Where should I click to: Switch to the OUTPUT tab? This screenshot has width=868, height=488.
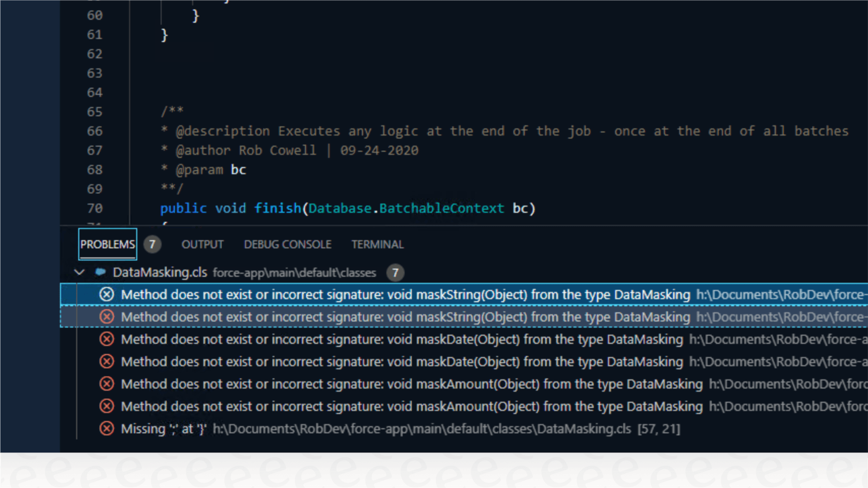click(202, 244)
